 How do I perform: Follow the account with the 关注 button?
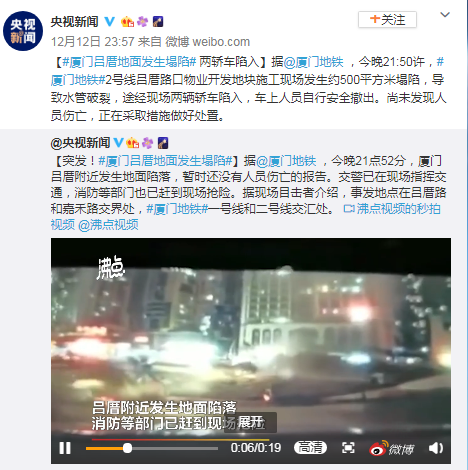pyautogui.click(x=387, y=20)
